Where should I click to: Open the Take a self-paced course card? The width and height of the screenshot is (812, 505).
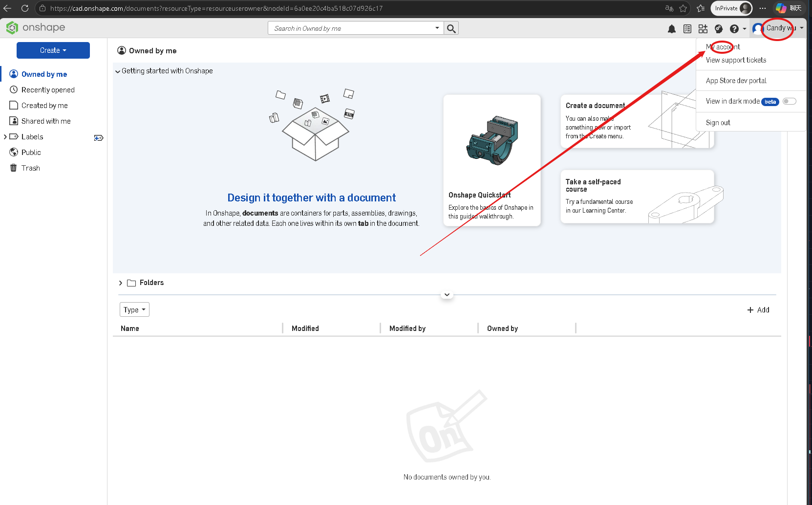point(637,197)
